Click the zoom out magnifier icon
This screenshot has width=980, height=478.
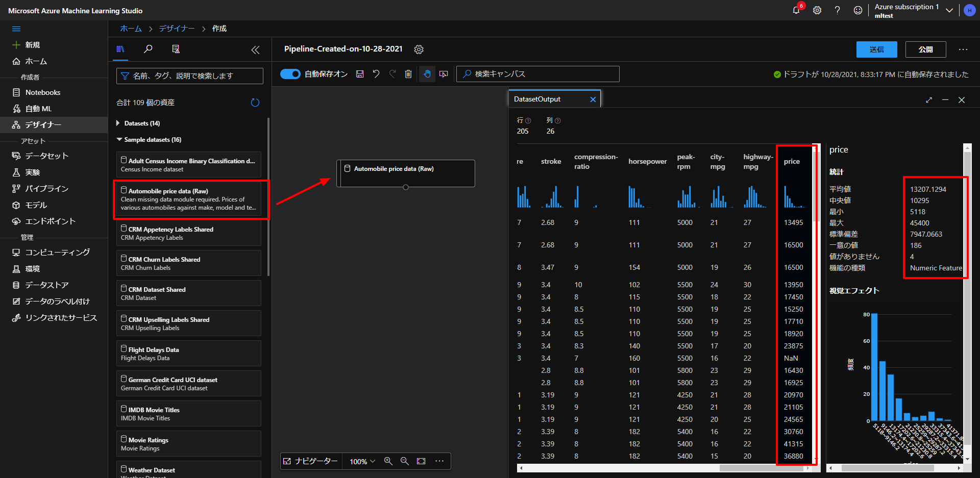(x=405, y=461)
